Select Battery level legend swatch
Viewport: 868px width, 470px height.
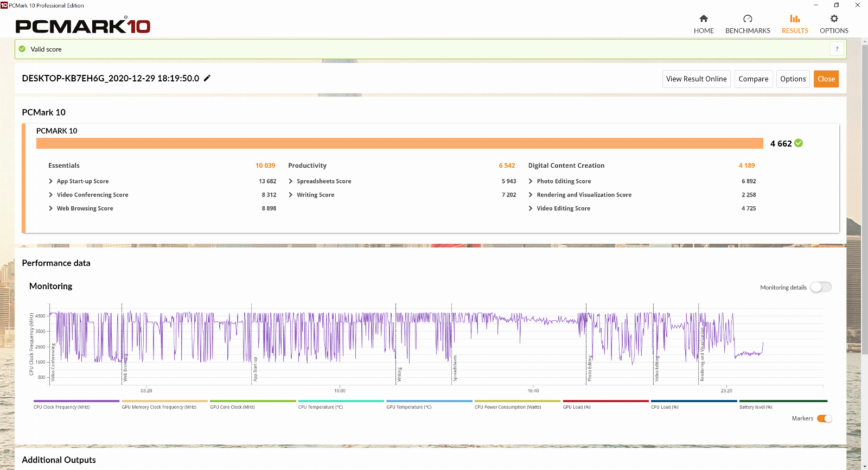click(783, 401)
